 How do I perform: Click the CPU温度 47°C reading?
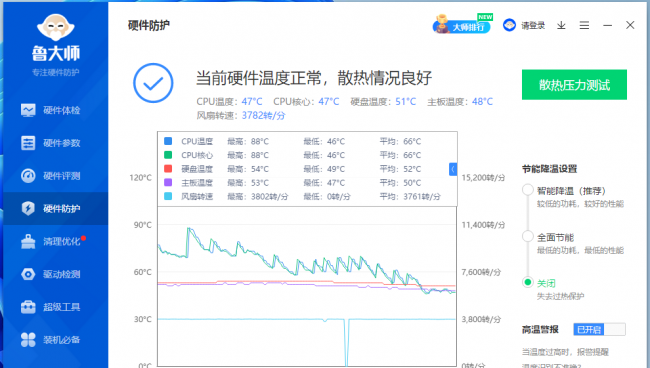click(229, 102)
